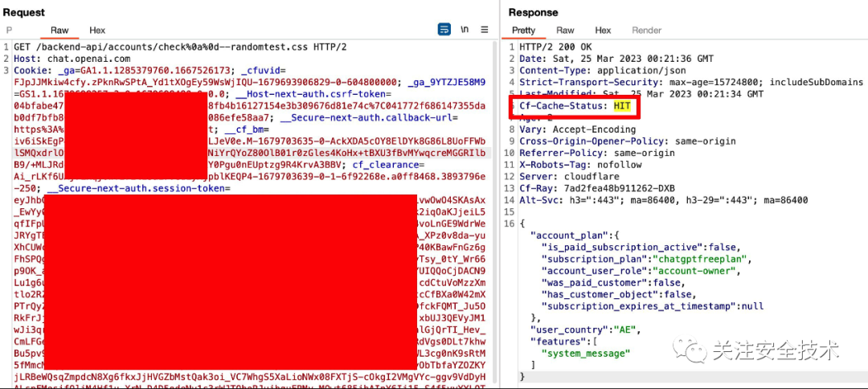Click the Request panel title
Screen dimensions: 868x389
(x=24, y=12)
